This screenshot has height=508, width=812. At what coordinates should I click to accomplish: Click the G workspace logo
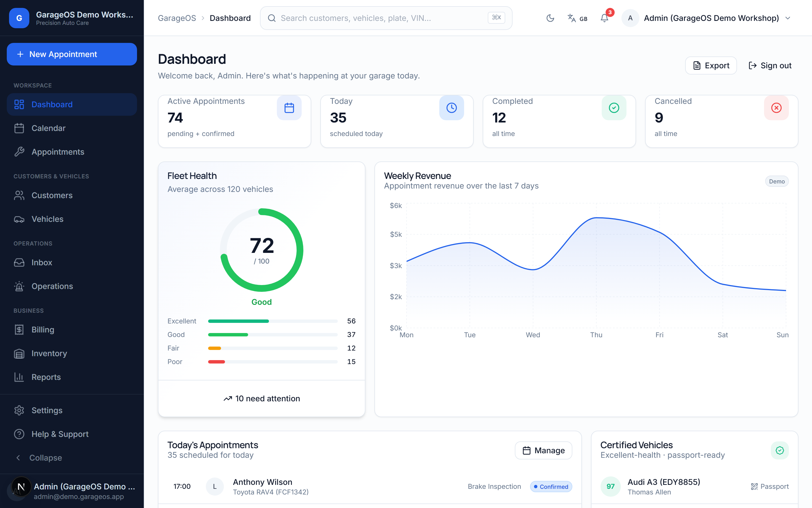click(x=19, y=18)
